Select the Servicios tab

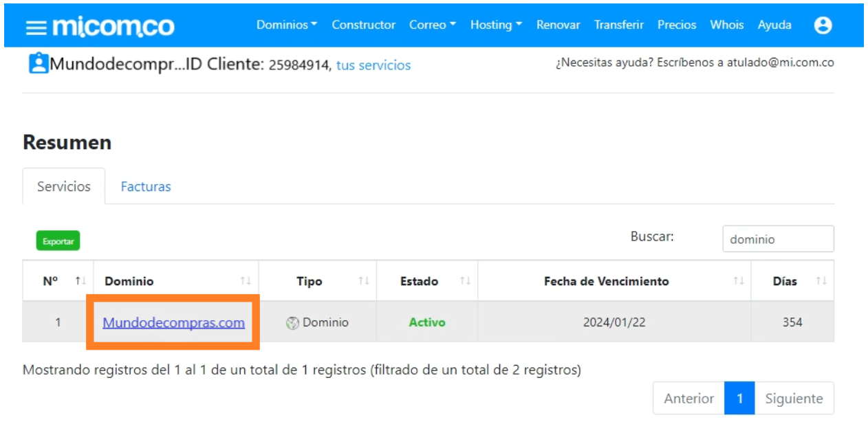[x=64, y=186]
